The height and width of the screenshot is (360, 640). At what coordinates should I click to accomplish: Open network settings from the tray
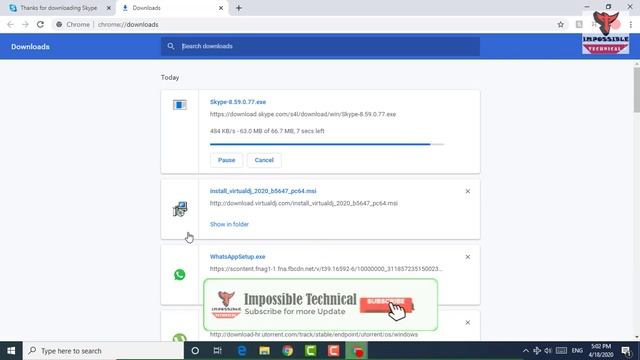tap(537, 351)
